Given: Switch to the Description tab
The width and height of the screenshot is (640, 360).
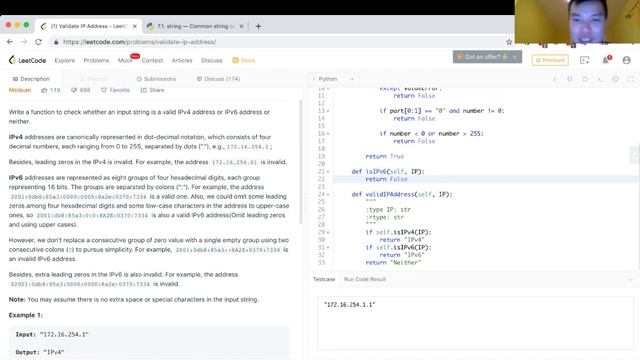Looking at the screenshot, I should click(31, 79).
